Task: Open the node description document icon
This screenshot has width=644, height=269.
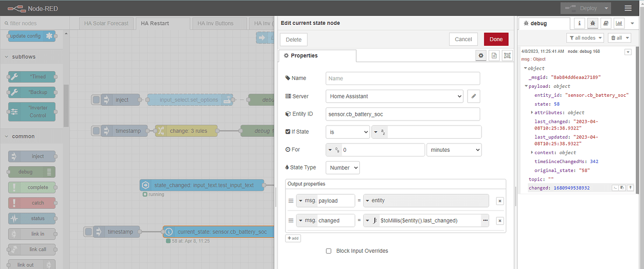Action: pyautogui.click(x=494, y=56)
